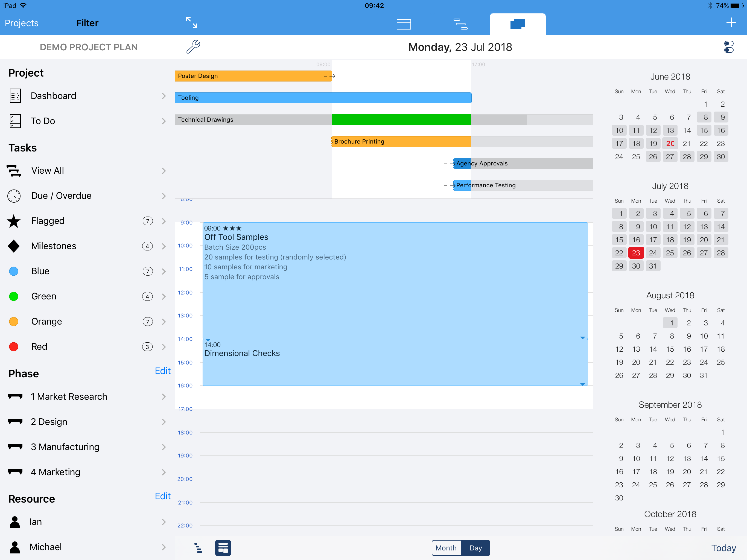Tap the plus add icon
The width and height of the screenshot is (747, 560).
point(731,23)
